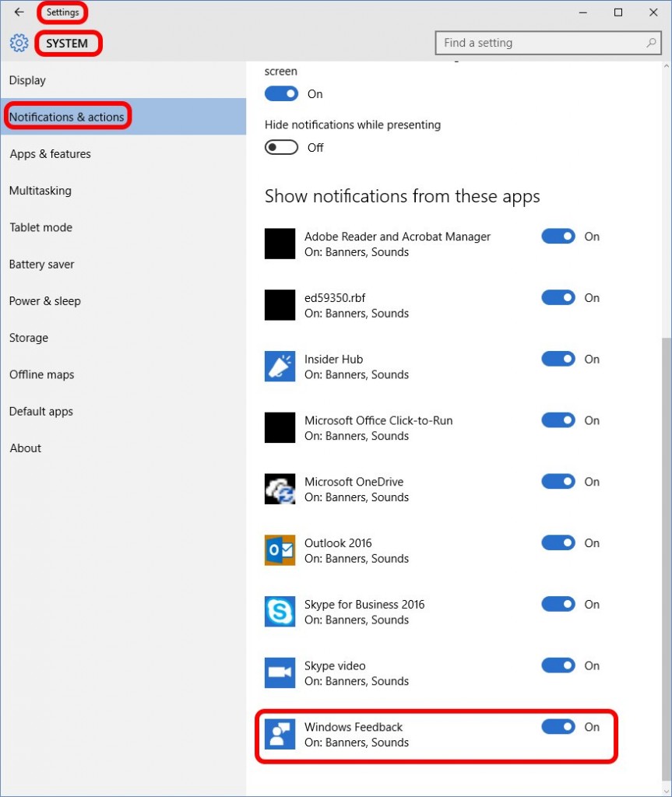The height and width of the screenshot is (797, 672).
Task: Disable Outlook 2016 notifications
Action: (558, 542)
